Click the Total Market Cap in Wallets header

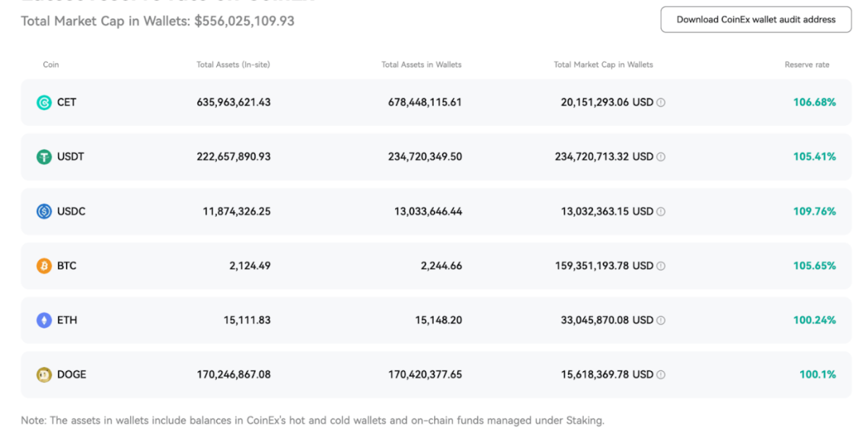(603, 64)
